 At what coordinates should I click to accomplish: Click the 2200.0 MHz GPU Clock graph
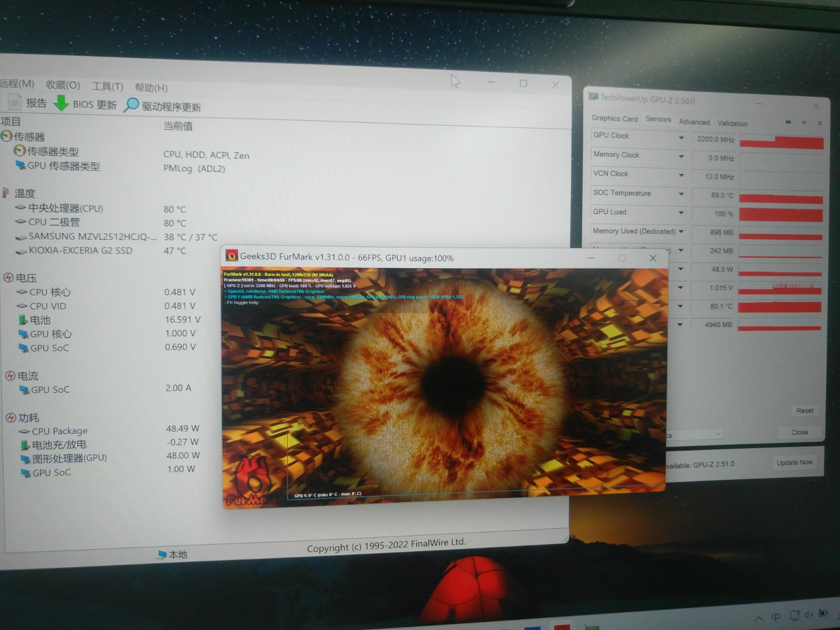pyautogui.click(x=781, y=142)
